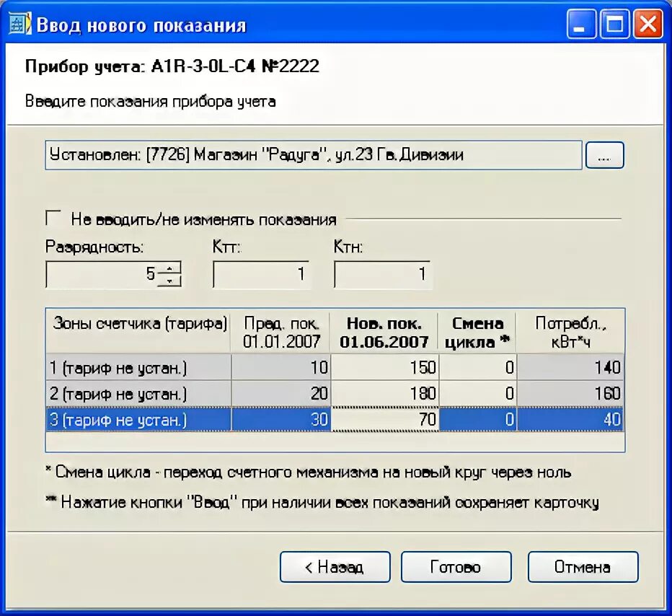672x616 pixels.
Task: Click the Смена цикла column header
Action: 477,333
